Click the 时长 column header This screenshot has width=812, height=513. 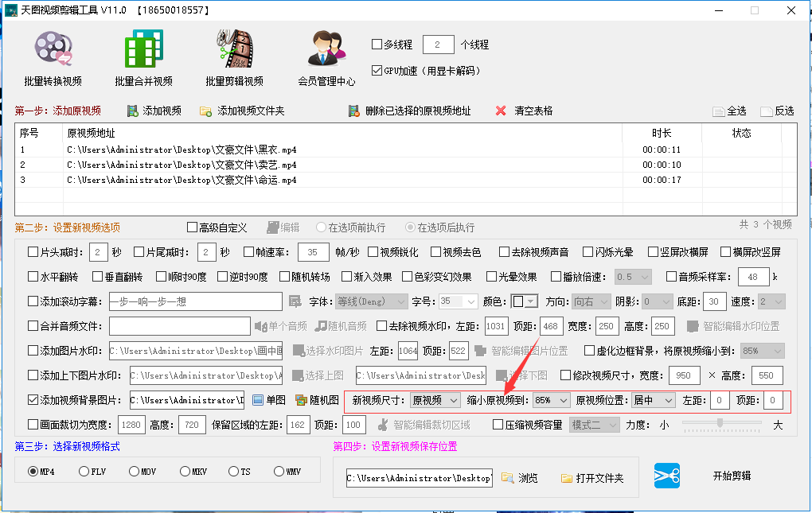[662, 133]
